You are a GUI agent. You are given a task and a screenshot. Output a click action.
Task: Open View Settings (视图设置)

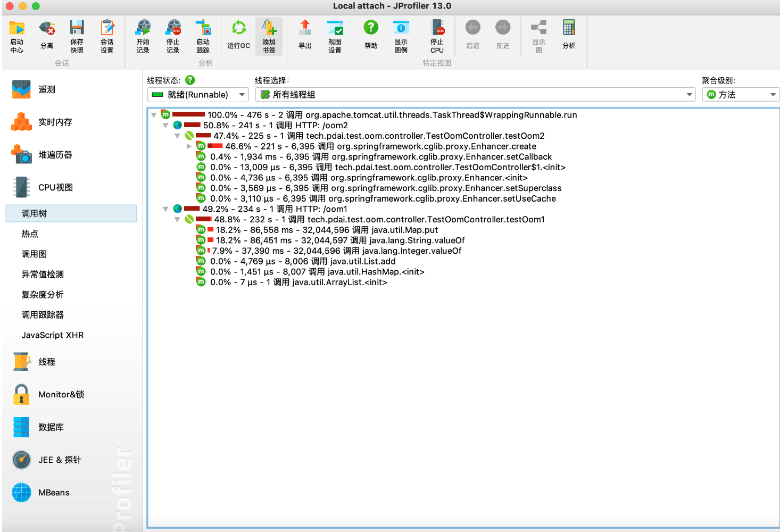point(335,37)
